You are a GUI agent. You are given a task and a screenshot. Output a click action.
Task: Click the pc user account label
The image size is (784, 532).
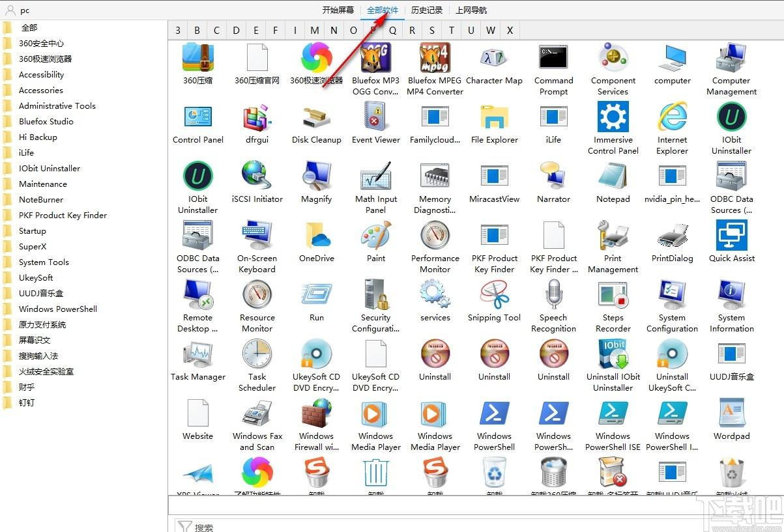pos(25,10)
